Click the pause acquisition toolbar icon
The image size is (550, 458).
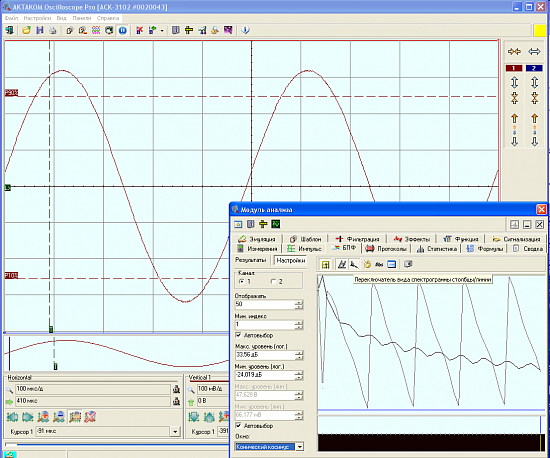122,31
